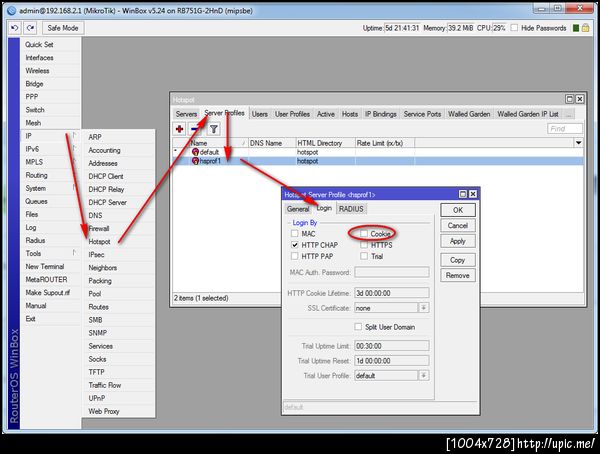The image size is (600, 454).
Task: Click the padlock icon in top right corner
Action: point(585,28)
